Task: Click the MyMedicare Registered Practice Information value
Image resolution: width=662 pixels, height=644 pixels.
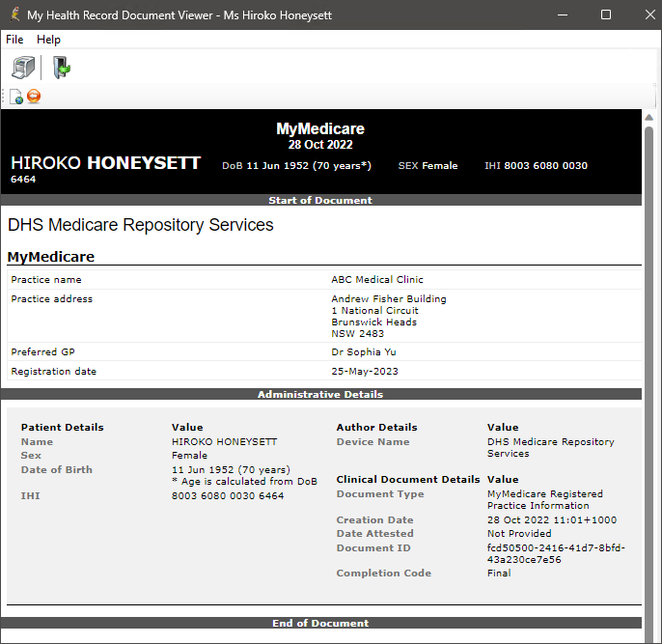Action: [x=545, y=499]
